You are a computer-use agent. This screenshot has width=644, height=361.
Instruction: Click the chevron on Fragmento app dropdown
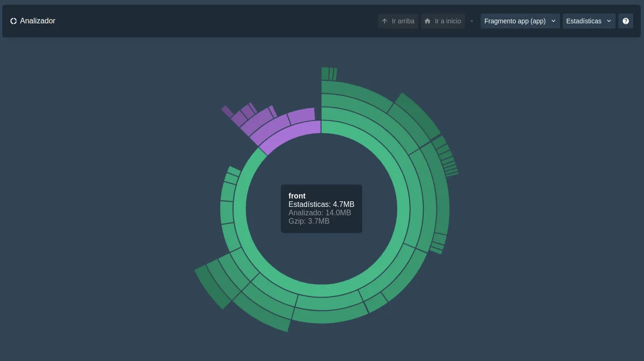click(553, 21)
